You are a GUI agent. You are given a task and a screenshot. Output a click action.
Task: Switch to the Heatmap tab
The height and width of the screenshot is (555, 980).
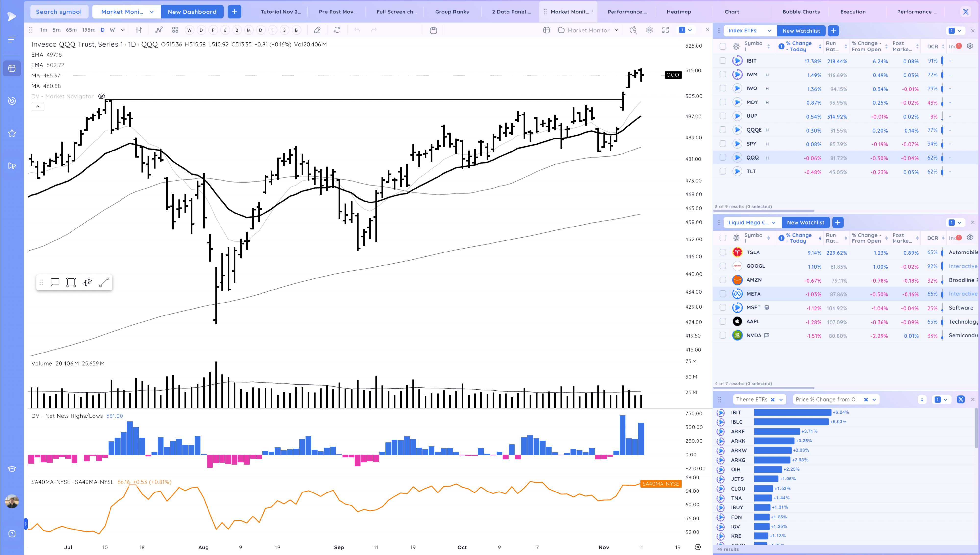point(679,12)
